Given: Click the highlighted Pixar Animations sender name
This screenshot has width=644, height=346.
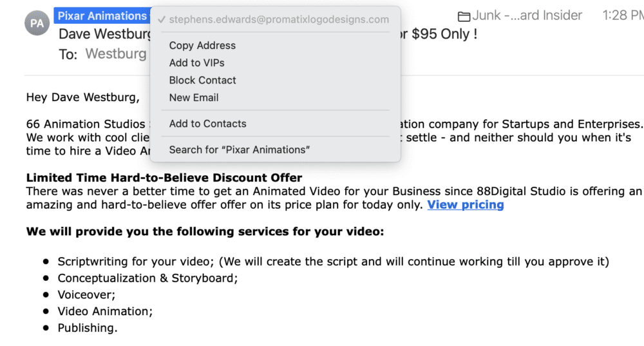Looking at the screenshot, I should (x=103, y=15).
